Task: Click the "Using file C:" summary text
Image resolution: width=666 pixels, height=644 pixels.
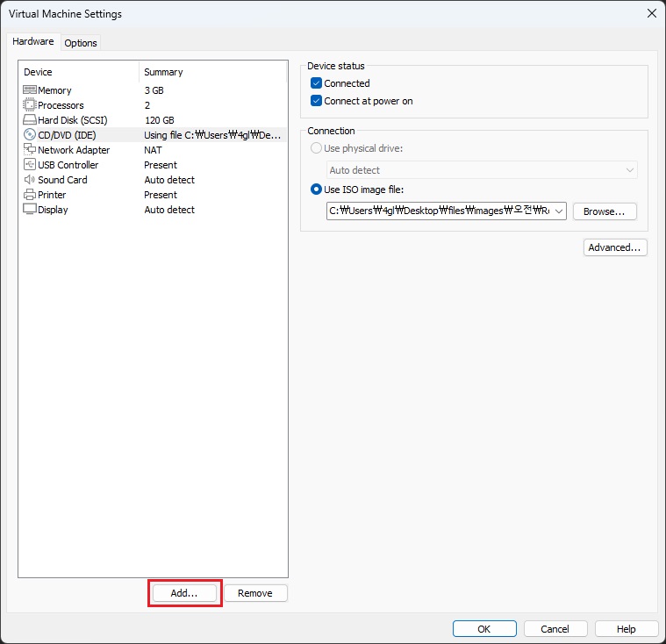Action: 212,135
